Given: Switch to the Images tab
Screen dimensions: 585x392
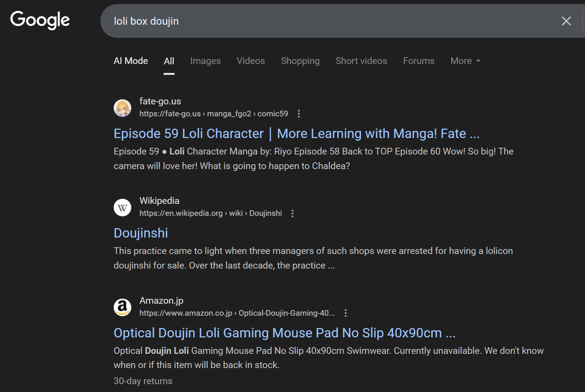Looking at the screenshot, I should 205,61.
